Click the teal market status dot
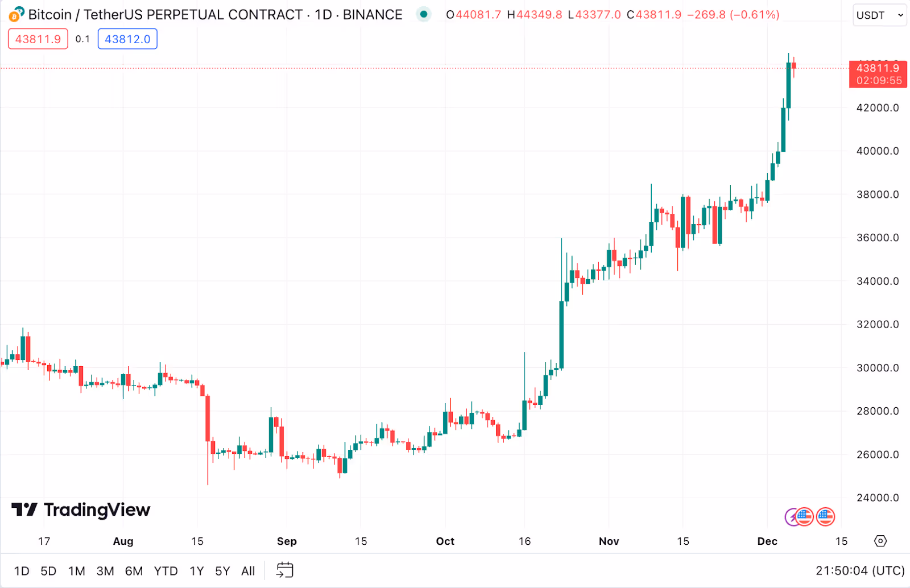Viewport: 910px width, 588px height. 423,14
